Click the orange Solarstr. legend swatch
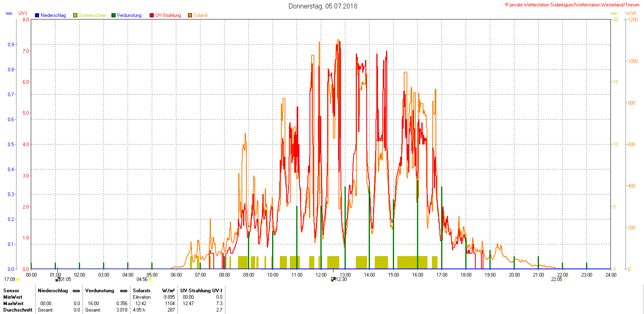Viewport: 644px width, 314px height. click(190, 15)
